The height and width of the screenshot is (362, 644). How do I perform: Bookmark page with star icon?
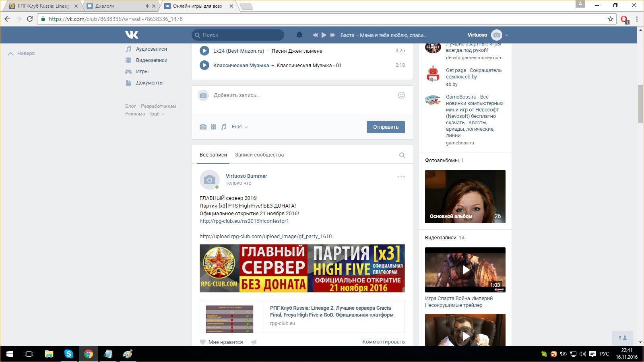[611, 19]
